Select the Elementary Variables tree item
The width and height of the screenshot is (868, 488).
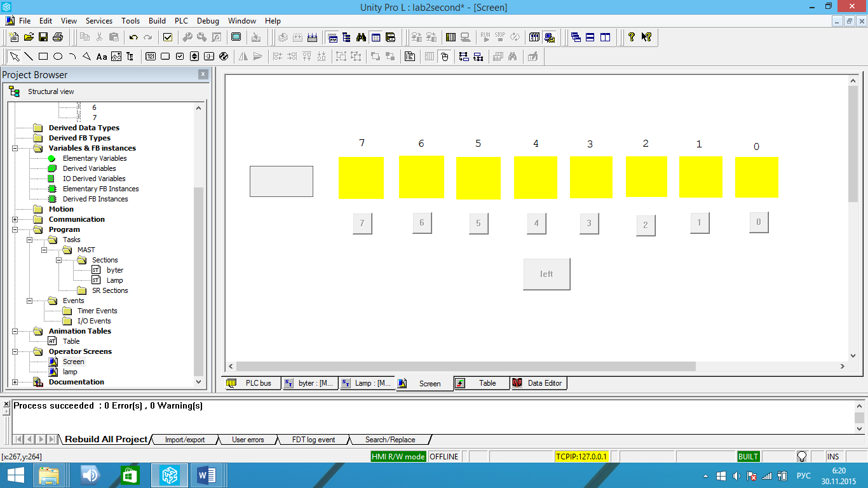click(x=95, y=158)
